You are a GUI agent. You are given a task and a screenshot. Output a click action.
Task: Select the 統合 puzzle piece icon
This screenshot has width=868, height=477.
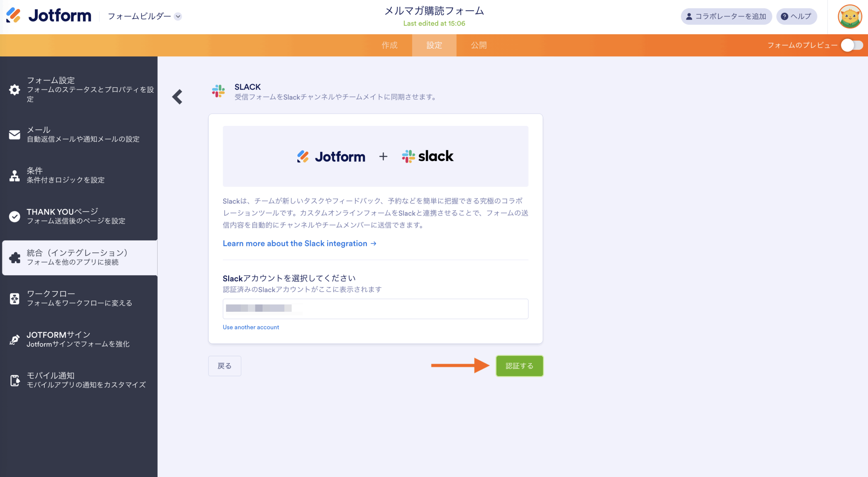pyautogui.click(x=15, y=258)
